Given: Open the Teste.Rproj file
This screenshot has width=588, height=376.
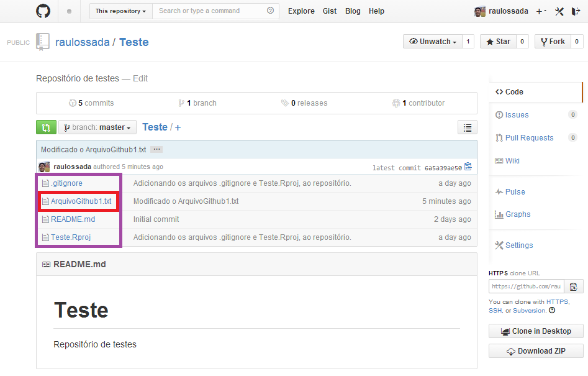Looking at the screenshot, I should coord(71,237).
